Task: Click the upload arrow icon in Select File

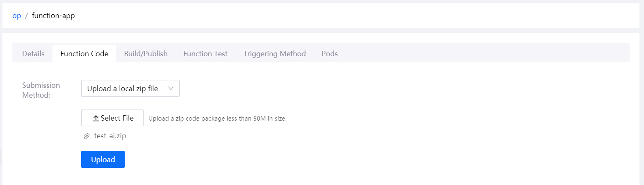Action: (x=96, y=118)
